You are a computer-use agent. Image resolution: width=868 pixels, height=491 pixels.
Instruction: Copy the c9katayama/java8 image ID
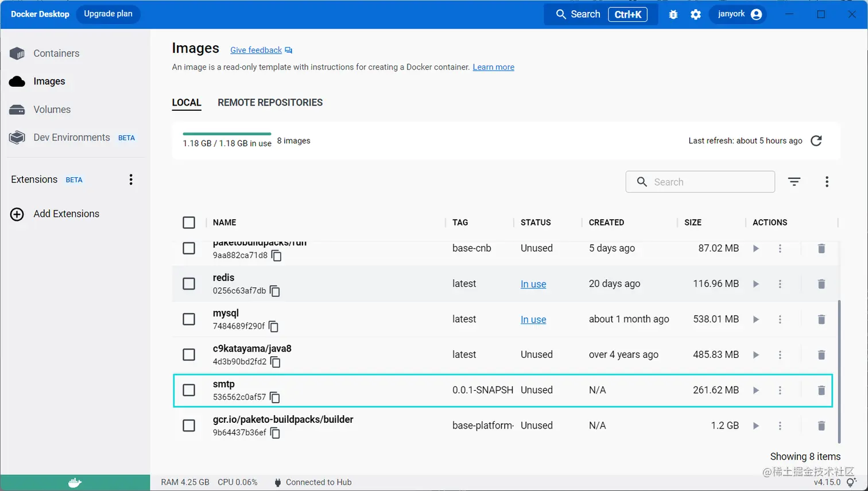point(276,362)
